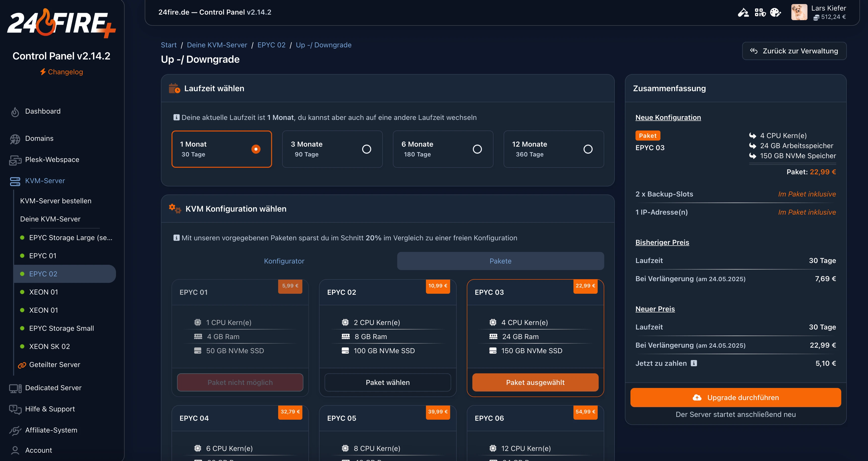Image resolution: width=868 pixels, height=461 pixels.
Task: Click the Plesk-Webspace icon
Action: [15, 160]
